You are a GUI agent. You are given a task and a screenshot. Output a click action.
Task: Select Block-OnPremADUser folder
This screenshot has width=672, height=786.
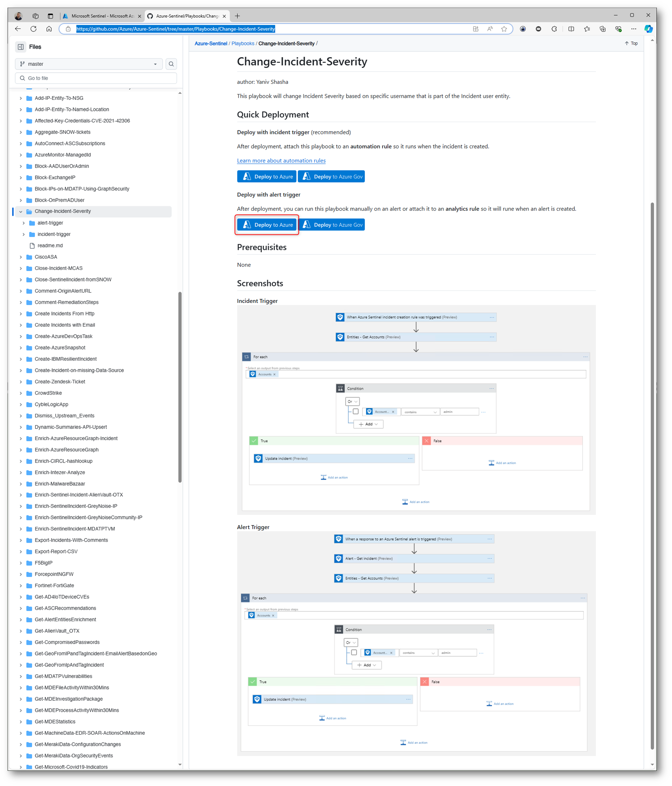(60, 200)
